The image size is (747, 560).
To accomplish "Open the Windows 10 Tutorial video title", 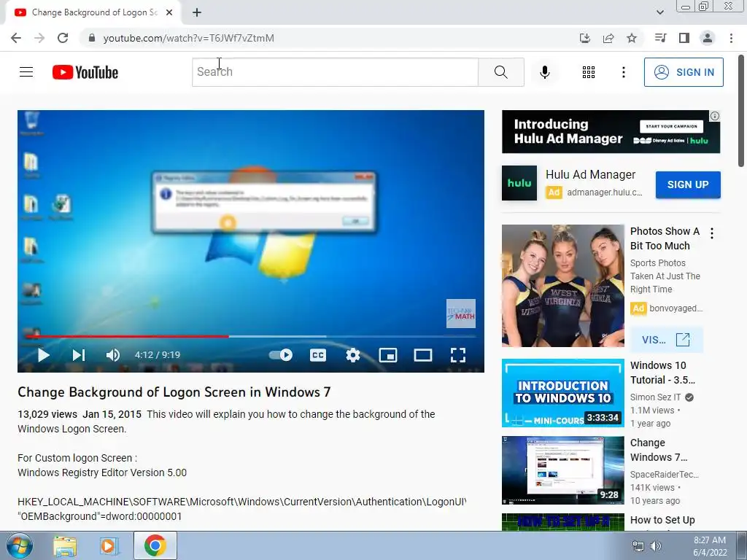I will pos(662,373).
